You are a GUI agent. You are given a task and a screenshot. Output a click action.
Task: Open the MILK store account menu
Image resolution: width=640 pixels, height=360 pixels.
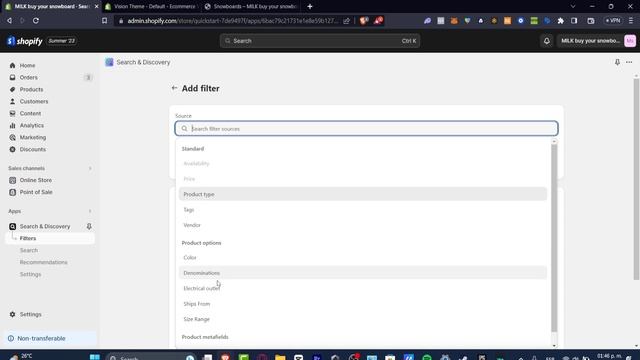coord(597,41)
